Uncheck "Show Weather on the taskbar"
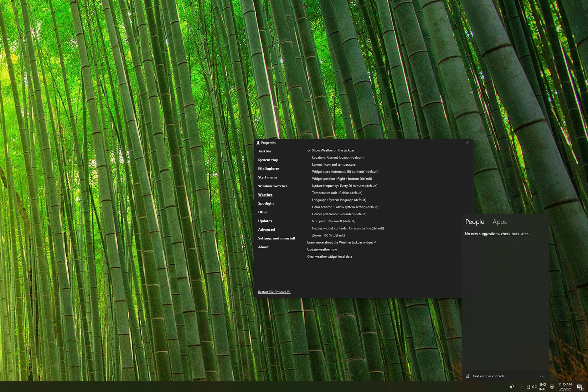588x392 pixels. click(x=332, y=150)
